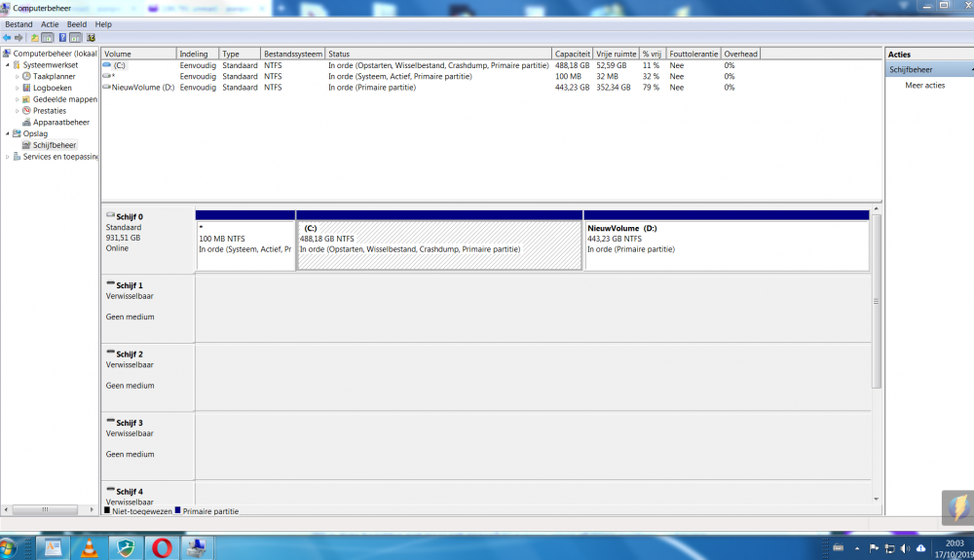
Task: Click Meer acties in the Acties pane
Action: 924,86
